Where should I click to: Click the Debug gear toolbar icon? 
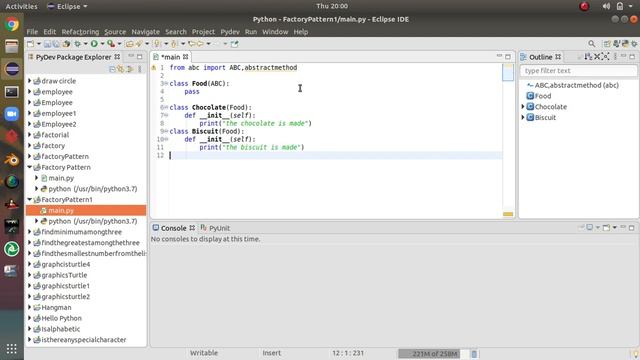[x=77, y=44]
